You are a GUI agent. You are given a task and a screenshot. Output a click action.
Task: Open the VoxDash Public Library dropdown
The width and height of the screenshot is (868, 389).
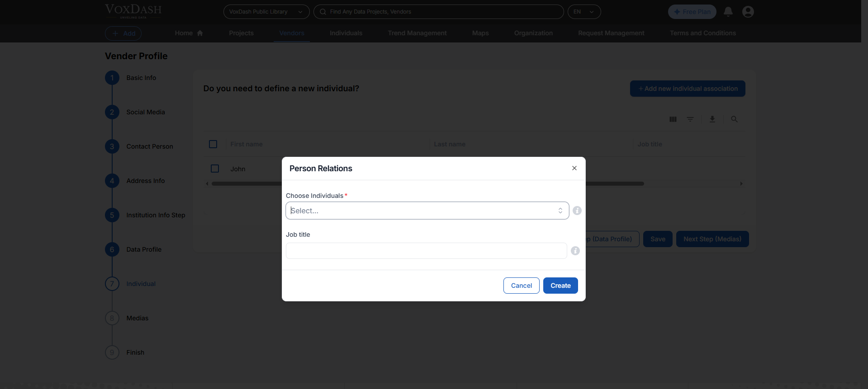pyautogui.click(x=266, y=12)
